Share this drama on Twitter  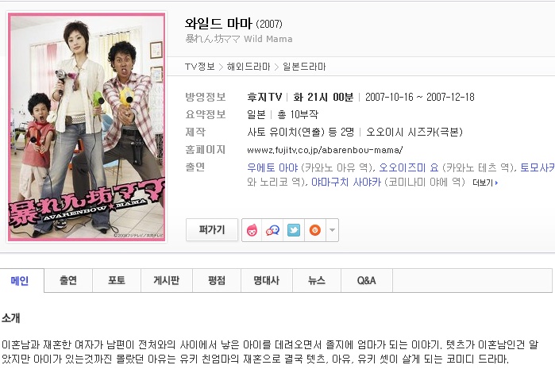point(294,230)
